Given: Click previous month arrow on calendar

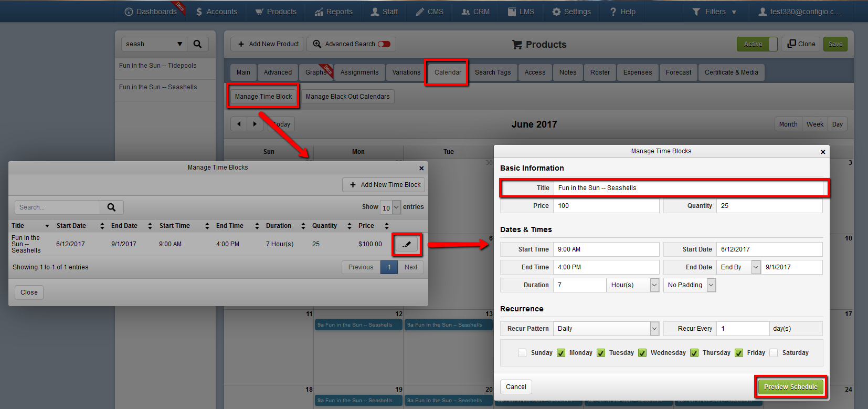Looking at the screenshot, I should (x=239, y=124).
